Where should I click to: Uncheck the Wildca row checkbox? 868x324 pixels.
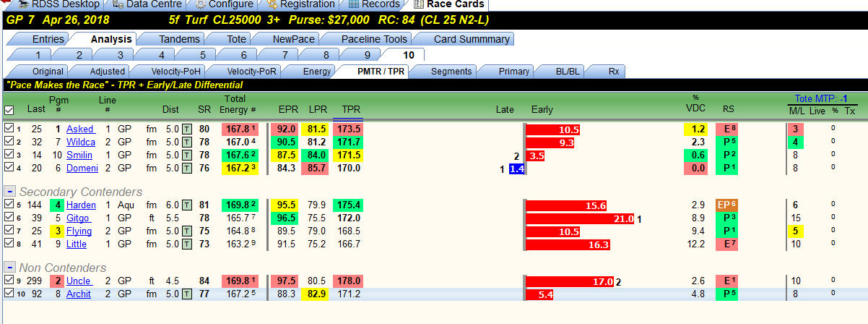click(x=9, y=142)
